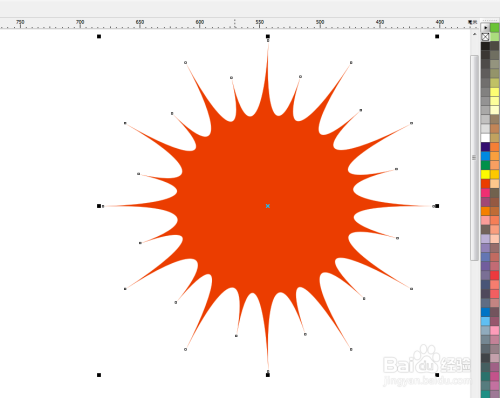
Task: Grab the top-left corner selection handle
Action: click(99, 36)
